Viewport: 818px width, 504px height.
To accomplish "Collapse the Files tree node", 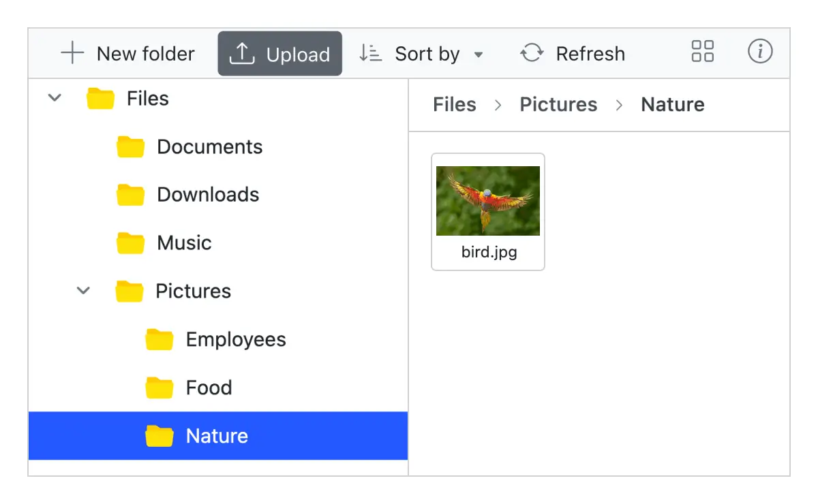I will coord(55,97).
